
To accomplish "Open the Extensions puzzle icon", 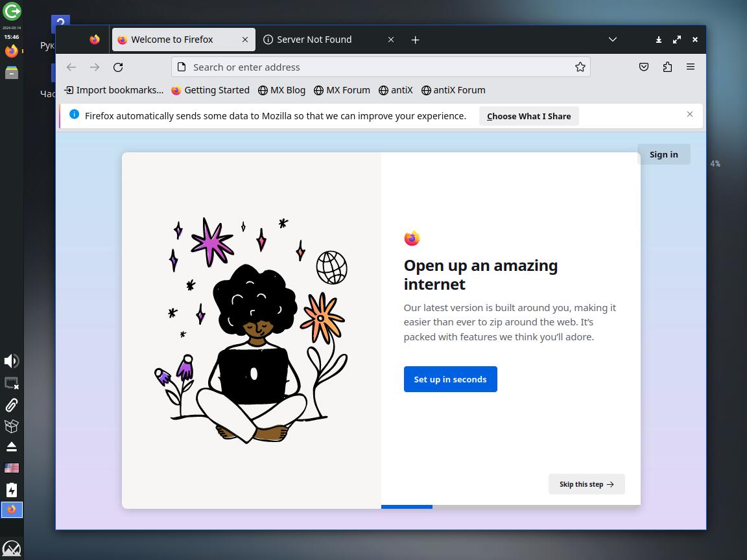I will point(667,67).
